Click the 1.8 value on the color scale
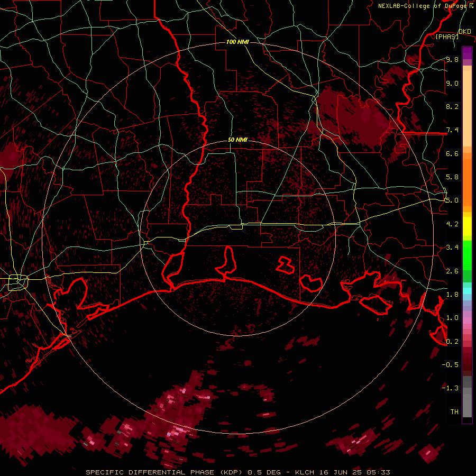The height and width of the screenshot is (476, 476). 452,295
